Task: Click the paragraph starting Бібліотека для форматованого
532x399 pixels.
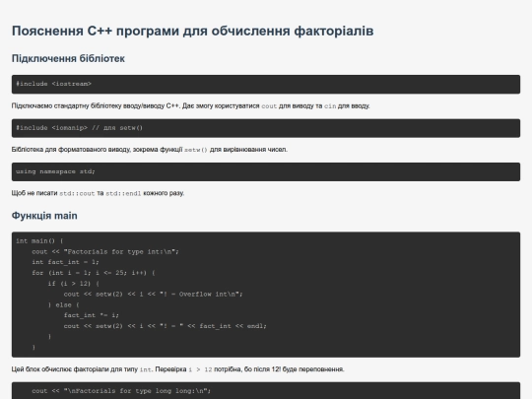Action: point(150,150)
